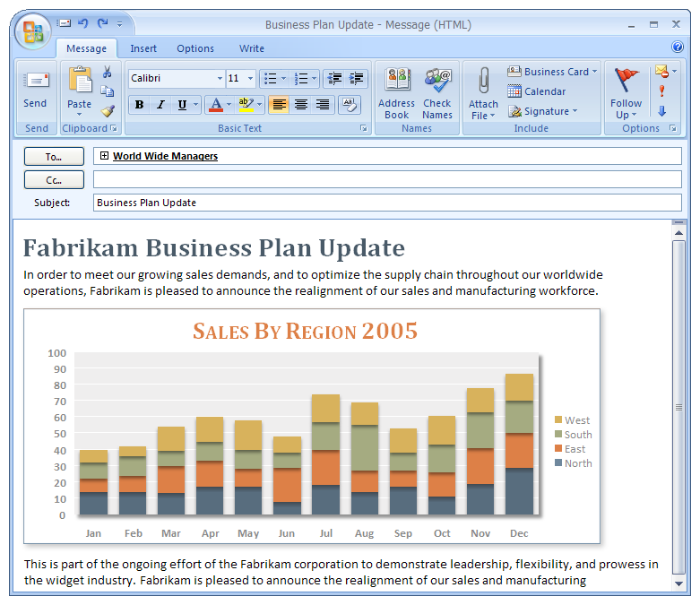Click the North legend entry in chart
700x605 pixels.
coord(574,463)
